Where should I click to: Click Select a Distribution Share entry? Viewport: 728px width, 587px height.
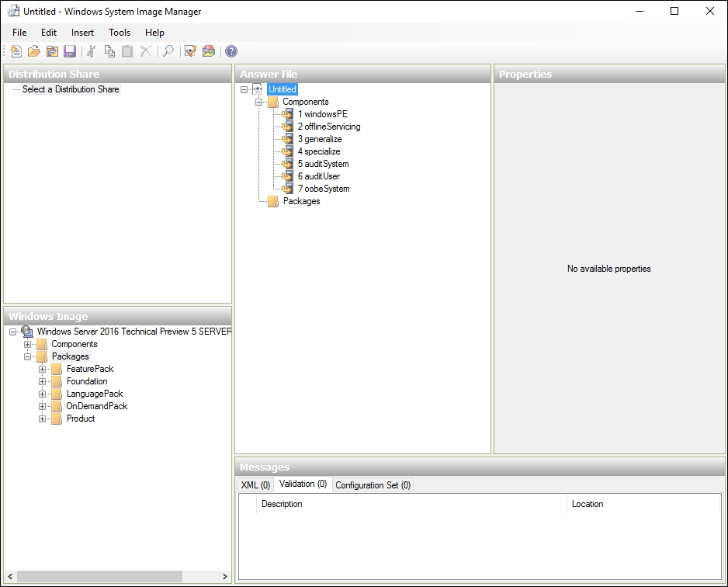pos(71,89)
